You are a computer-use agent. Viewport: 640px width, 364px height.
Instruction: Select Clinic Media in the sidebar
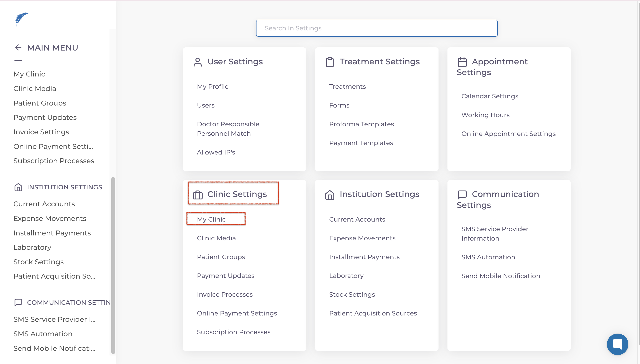point(34,89)
